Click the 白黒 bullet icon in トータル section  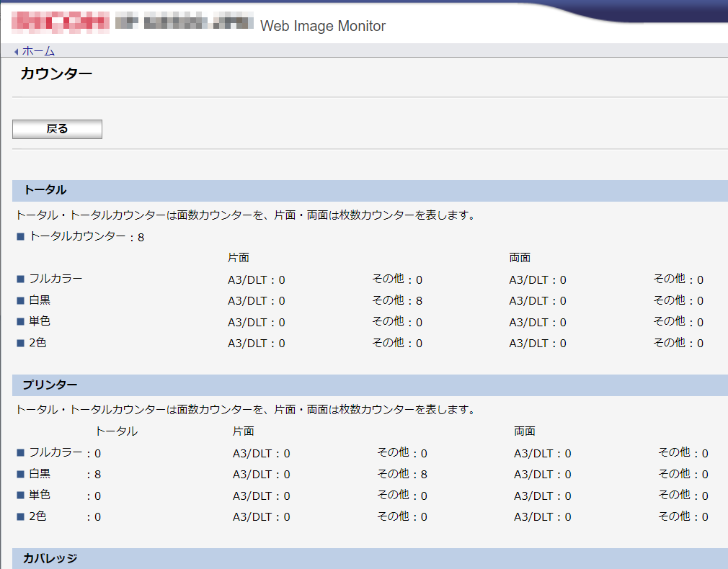tap(21, 300)
